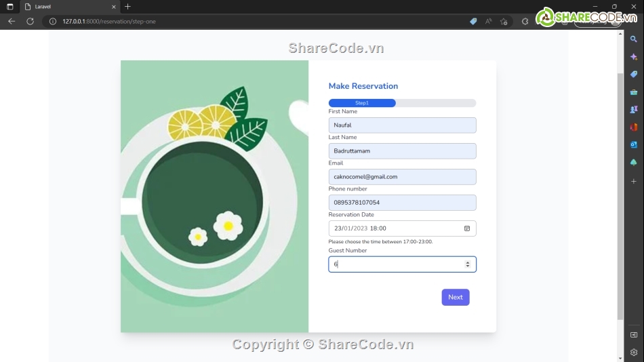Click the First Name input field

[x=402, y=125]
